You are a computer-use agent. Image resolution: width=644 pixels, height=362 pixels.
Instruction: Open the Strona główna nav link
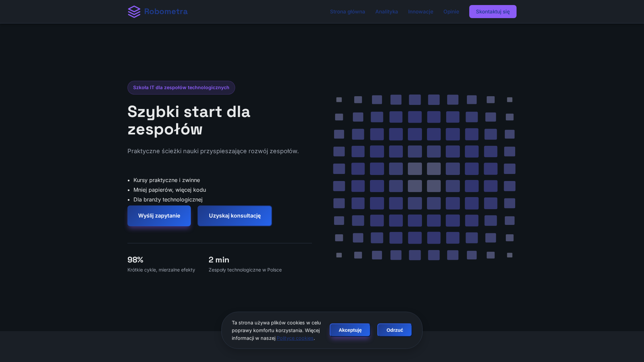coord(347,12)
